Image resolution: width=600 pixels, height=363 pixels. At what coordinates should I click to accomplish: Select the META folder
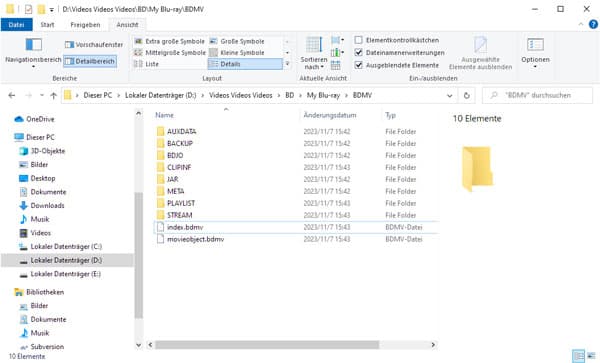point(176,191)
